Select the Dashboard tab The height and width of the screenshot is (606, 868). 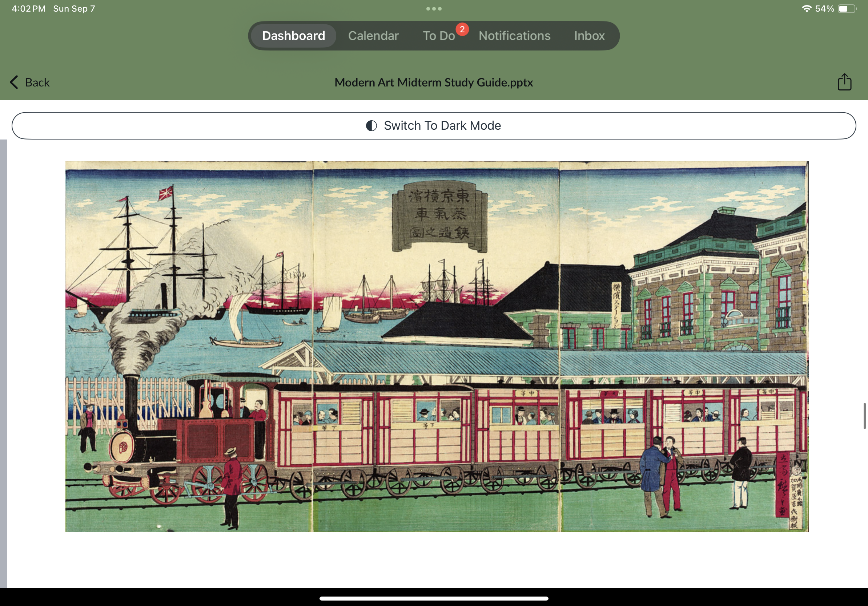click(293, 36)
